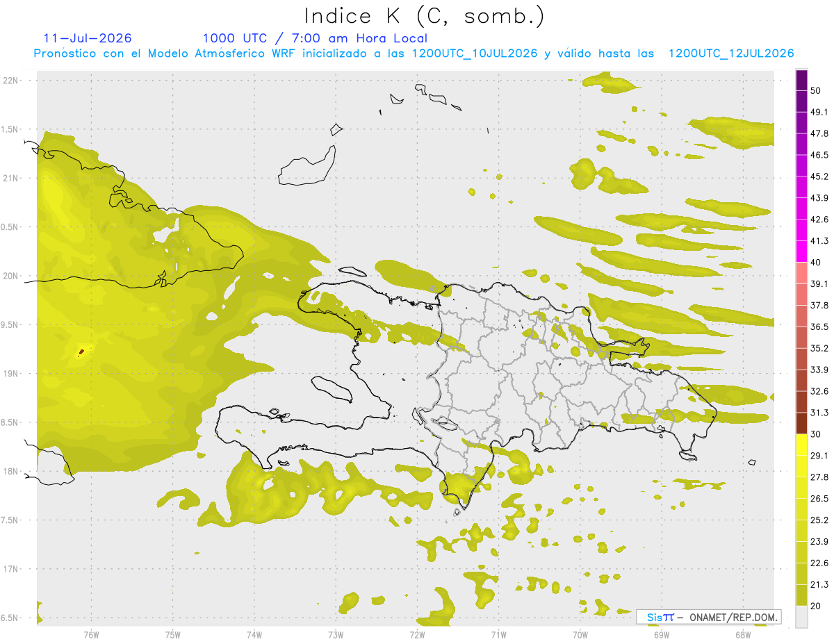Click the "72W" longitude label
834x644 pixels.
[x=417, y=634]
